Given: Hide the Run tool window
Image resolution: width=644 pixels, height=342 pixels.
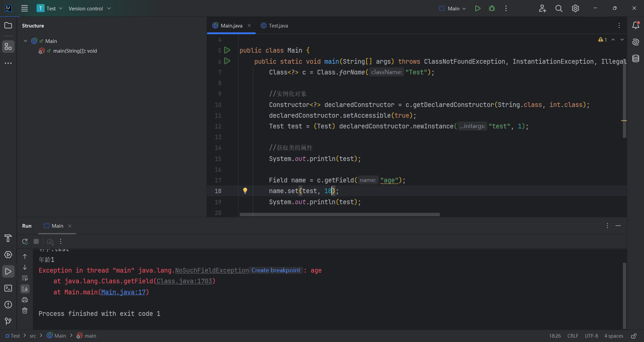Looking at the screenshot, I should click(x=618, y=226).
